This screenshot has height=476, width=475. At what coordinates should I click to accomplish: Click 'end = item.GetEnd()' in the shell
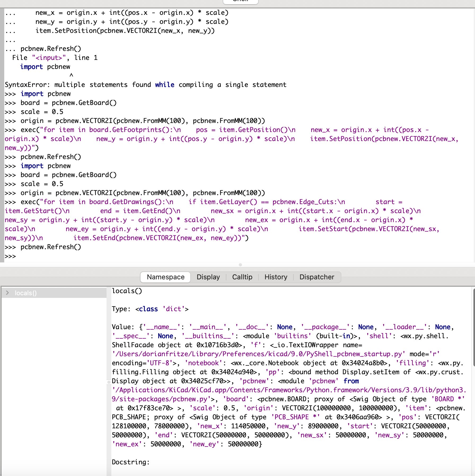click(136, 211)
